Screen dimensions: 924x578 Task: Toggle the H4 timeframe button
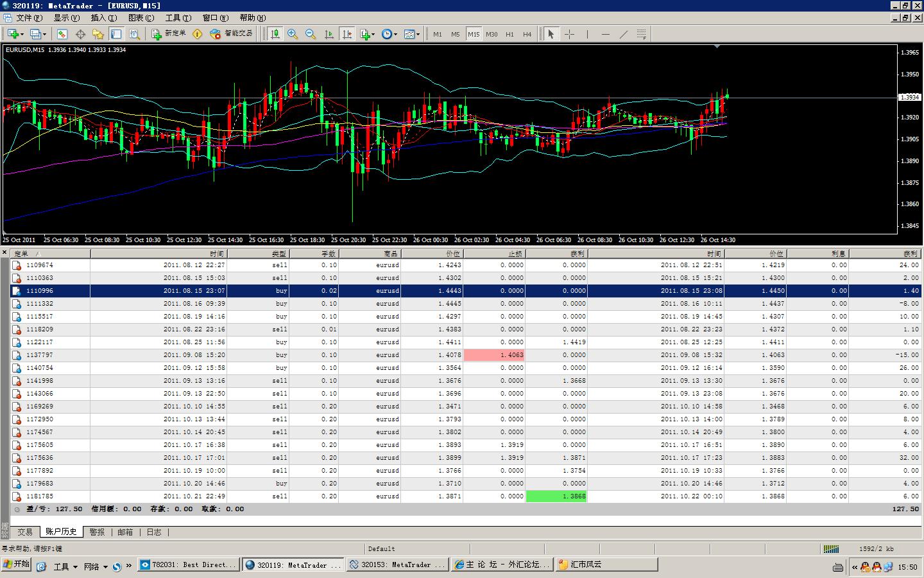[527, 34]
